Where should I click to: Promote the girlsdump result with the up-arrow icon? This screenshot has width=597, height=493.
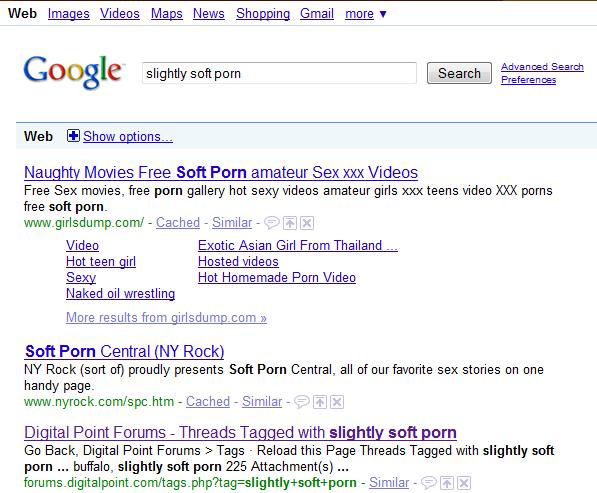tap(290, 223)
